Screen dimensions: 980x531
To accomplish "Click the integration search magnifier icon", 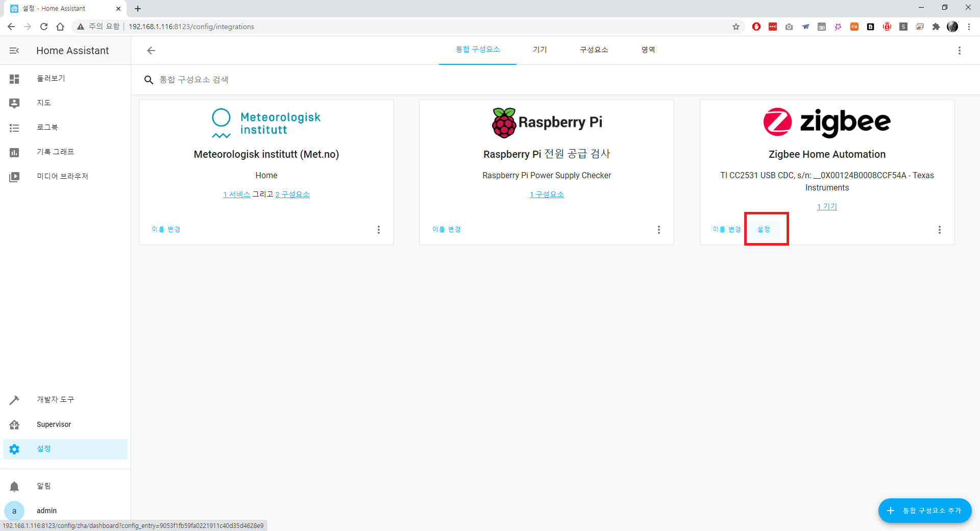I will tap(149, 80).
